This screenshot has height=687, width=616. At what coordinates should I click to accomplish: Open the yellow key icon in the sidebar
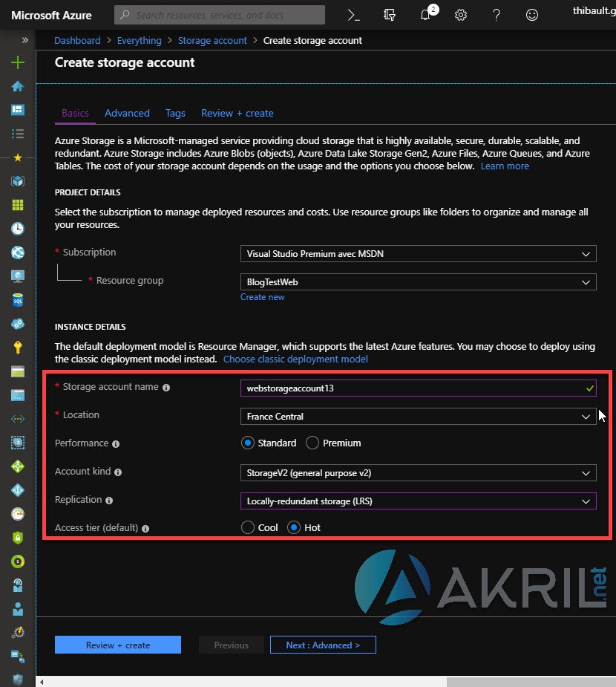click(18, 348)
